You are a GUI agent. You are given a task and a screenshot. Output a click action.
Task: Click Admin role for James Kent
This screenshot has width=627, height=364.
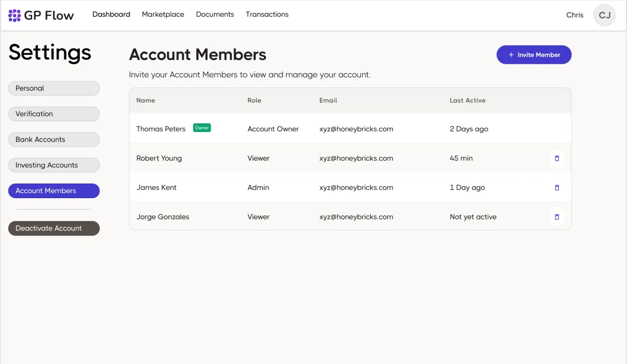pos(258,188)
